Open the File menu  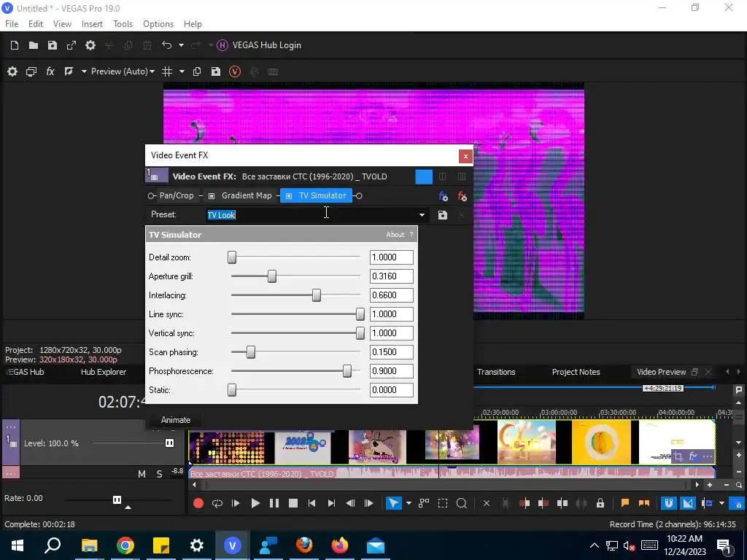pyautogui.click(x=12, y=24)
